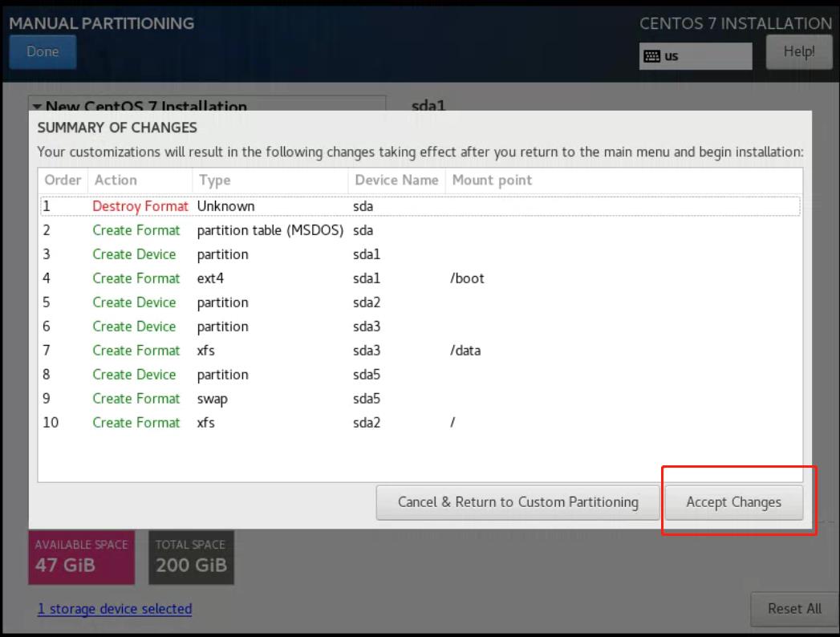
Task: Click the blue Done button
Action: 43,52
